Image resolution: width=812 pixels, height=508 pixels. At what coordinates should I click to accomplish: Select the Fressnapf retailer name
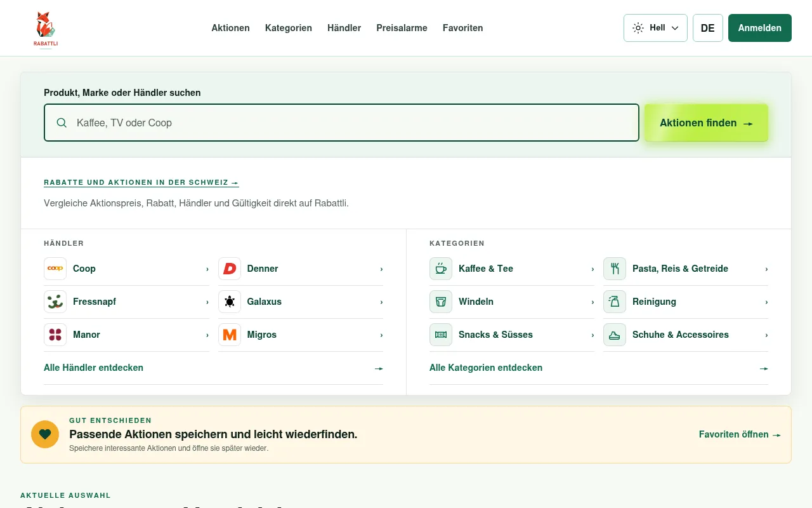(x=95, y=302)
